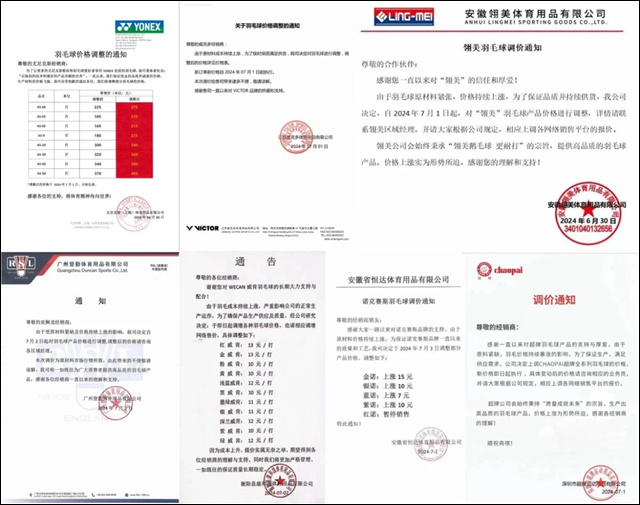The width and height of the screenshot is (640, 505).
Task: Click the line 浅蓝威肯: 12元/打
Action: click(x=247, y=383)
